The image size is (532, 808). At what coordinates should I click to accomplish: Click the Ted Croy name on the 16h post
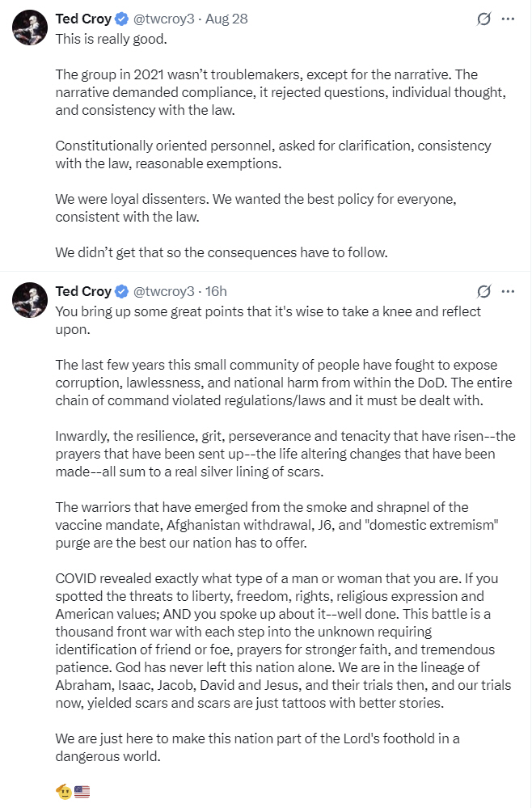coord(83,292)
